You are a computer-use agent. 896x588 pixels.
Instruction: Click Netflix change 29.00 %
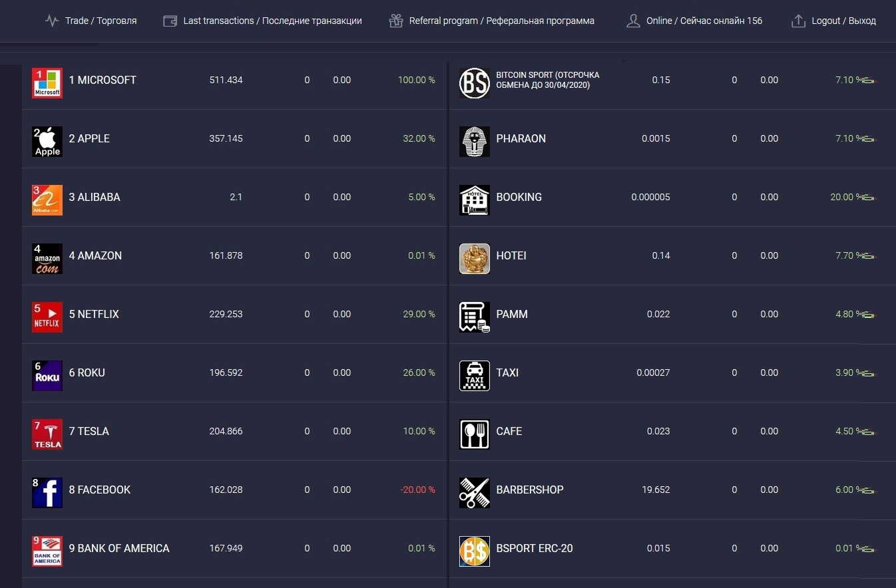pos(419,314)
